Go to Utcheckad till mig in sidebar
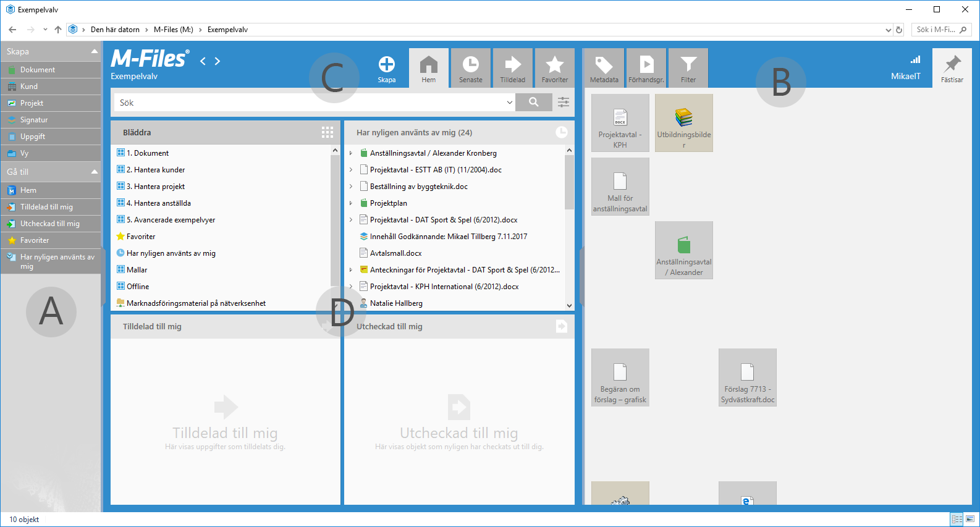 [51, 224]
